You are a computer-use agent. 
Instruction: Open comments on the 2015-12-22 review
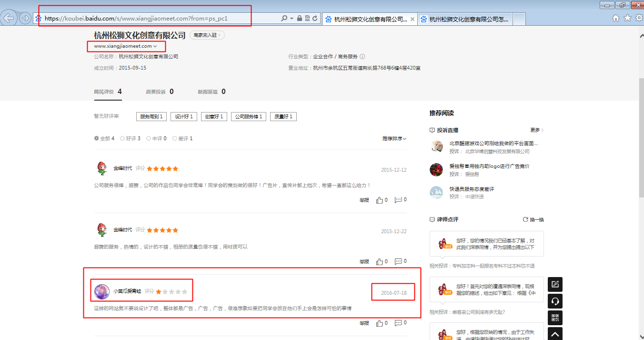398,261
